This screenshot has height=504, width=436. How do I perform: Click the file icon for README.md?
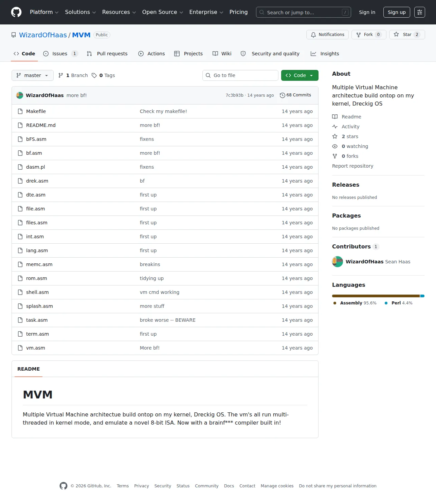(x=20, y=125)
